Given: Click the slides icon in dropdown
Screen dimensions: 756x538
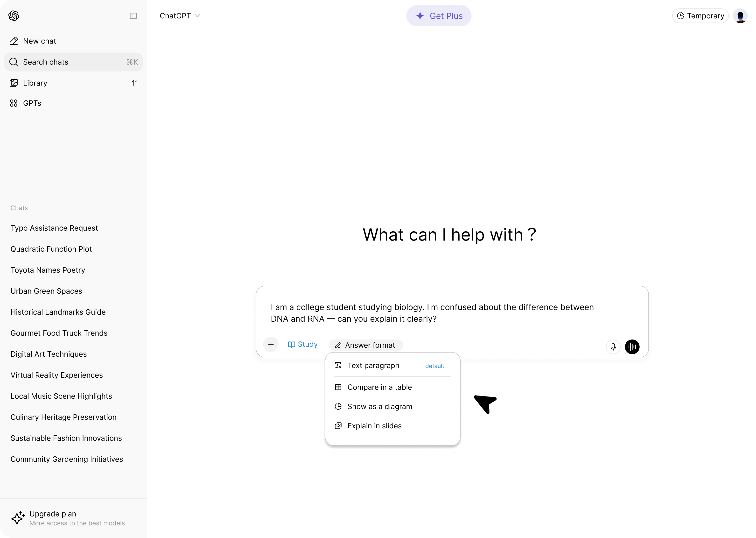Looking at the screenshot, I should 338,426.
